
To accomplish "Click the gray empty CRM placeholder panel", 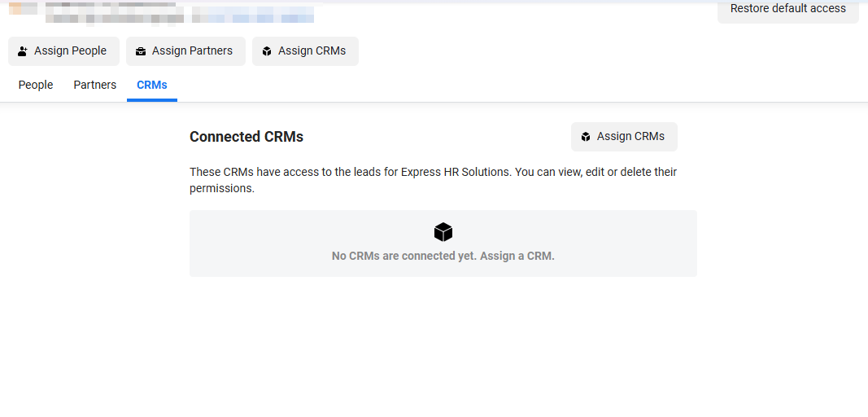I will [443, 244].
